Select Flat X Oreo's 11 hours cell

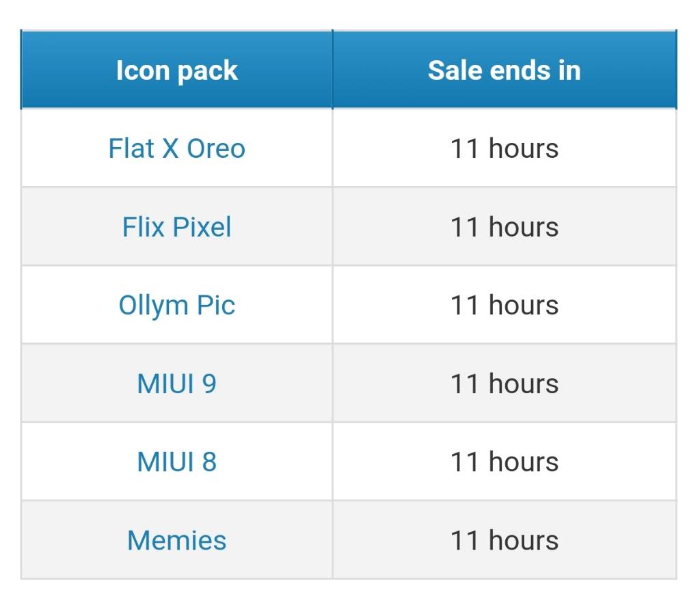[x=505, y=148]
